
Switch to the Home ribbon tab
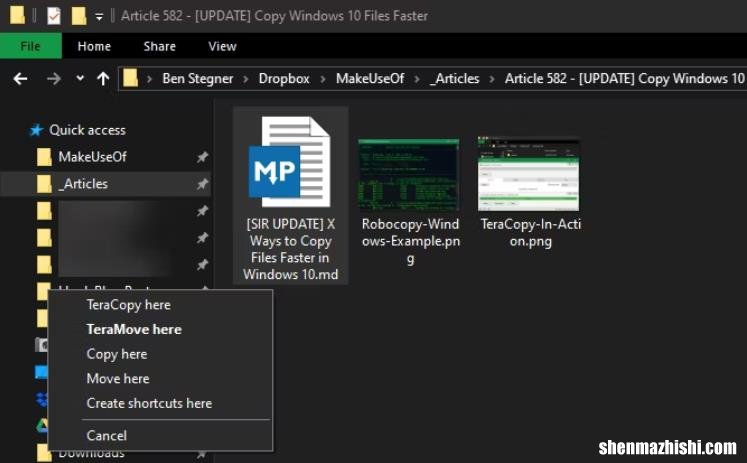[x=94, y=46]
